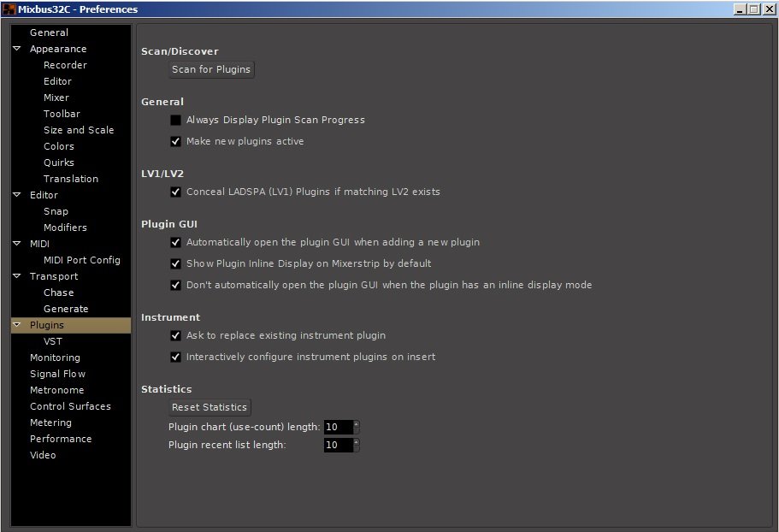Enable Always Display Plugin Scan Progress checkbox
Image resolution: width=779 pixels, height=532 pixels.
175,120
